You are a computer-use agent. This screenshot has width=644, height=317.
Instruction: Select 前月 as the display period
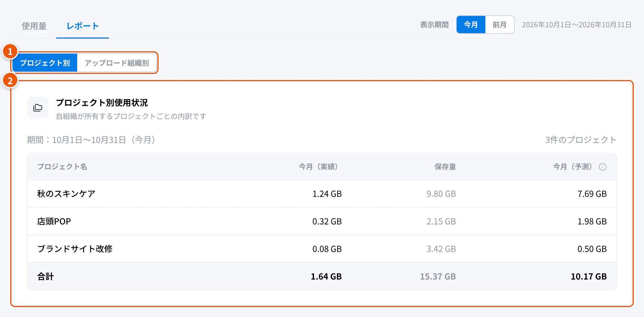click(499, 25)
